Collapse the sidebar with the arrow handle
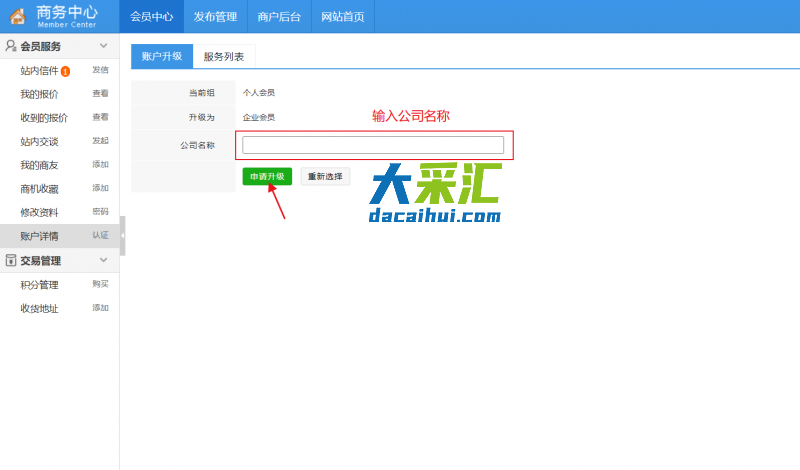800x470 pixels. [x=122, y=236]
